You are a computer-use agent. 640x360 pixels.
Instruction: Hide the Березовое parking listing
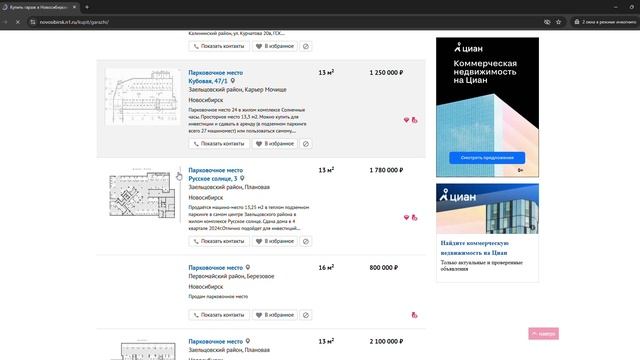(x=306, y=315)
